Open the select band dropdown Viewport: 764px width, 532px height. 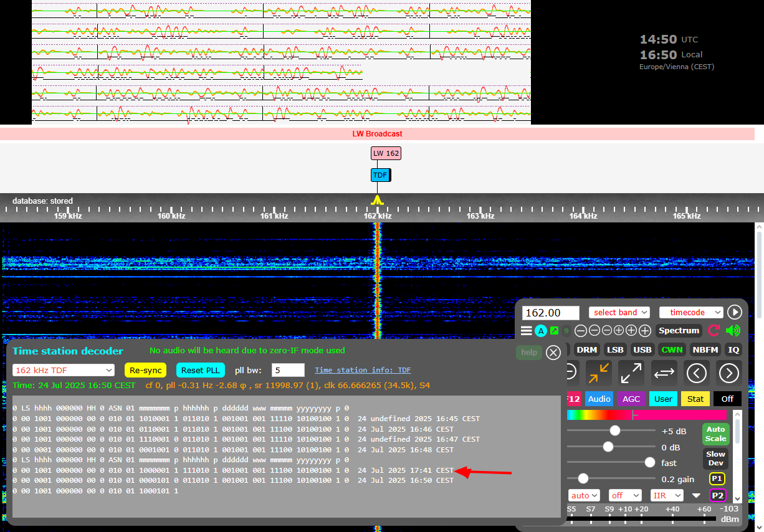pos(619,312)
